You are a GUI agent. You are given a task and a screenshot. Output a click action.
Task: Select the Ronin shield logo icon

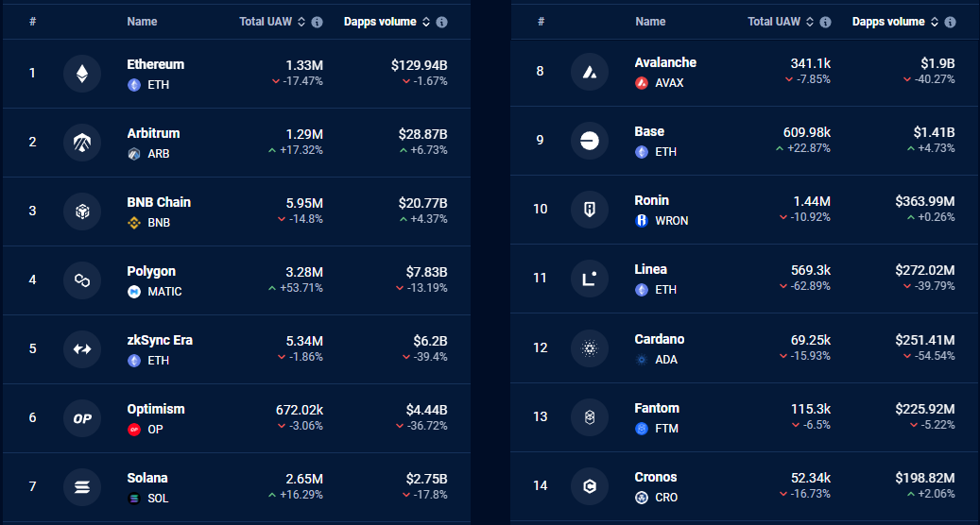[590, 209]
